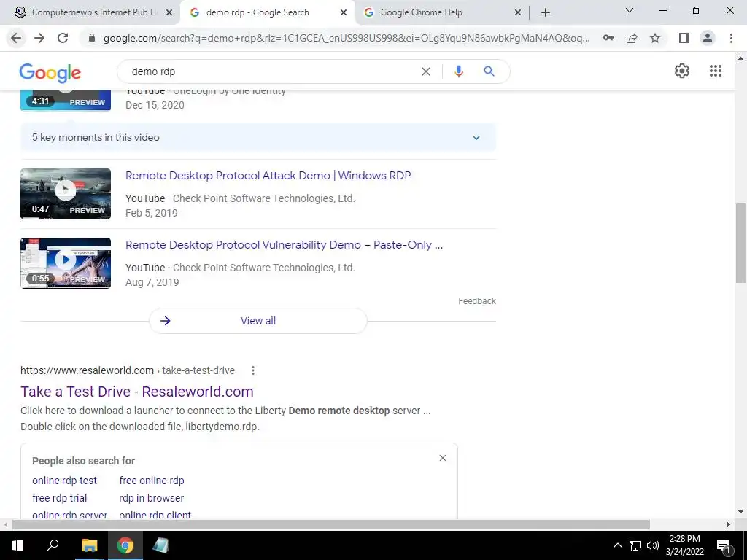Click the lock icon in address bar
The width and height of the screenshot is (747, 560).
coord(92,38)
